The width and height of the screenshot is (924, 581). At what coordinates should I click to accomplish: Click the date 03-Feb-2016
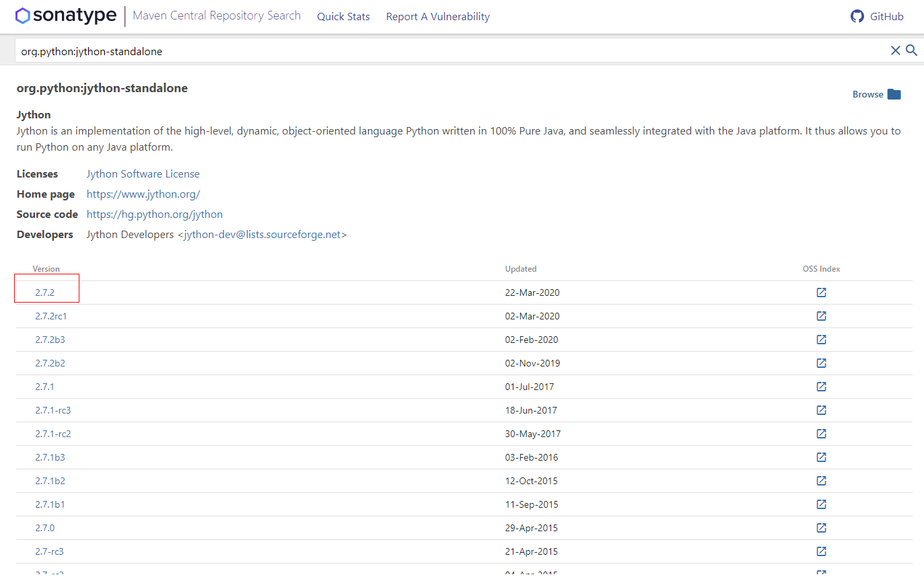point(532,457)
